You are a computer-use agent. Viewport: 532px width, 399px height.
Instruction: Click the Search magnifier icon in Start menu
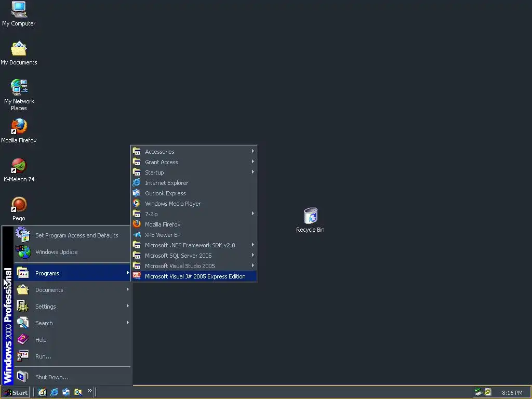[x=23, y=323]
